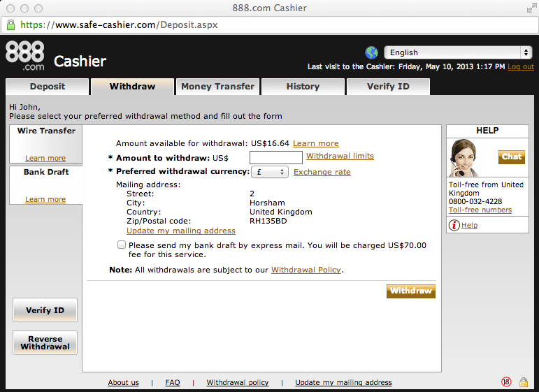Viewport: 539px width, 392px height.
Task: Click the Horsham city value
Action: (267, 203)
